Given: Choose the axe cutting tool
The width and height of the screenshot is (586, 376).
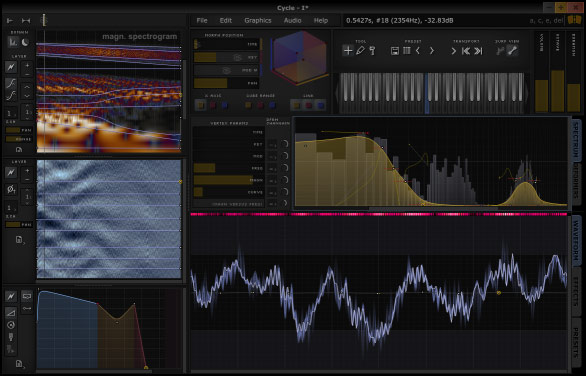Looking at the screenshot, I should coord(372,50).
